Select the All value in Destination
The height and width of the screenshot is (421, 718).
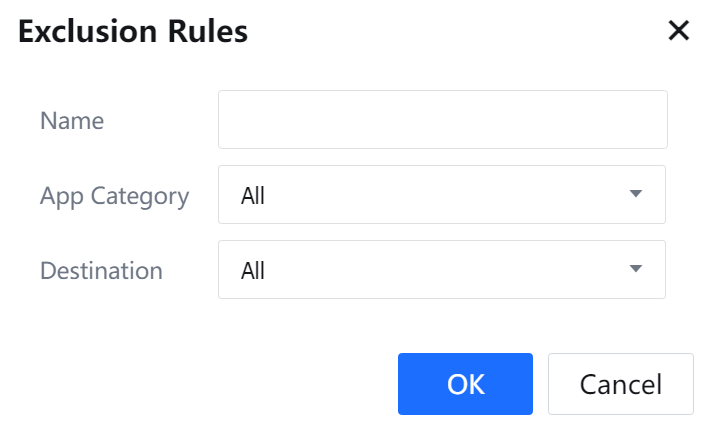pos(253,270)
